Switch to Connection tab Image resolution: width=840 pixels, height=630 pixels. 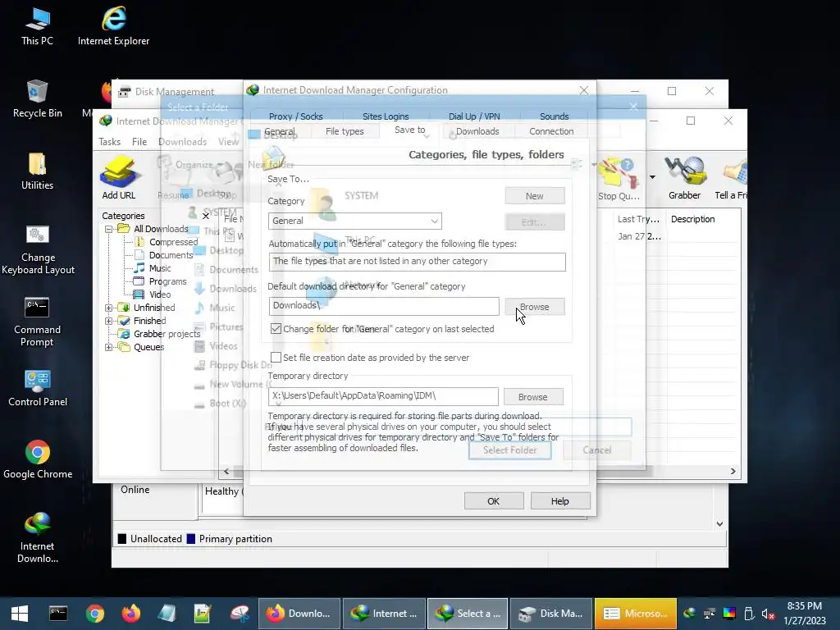coord(551,131)
